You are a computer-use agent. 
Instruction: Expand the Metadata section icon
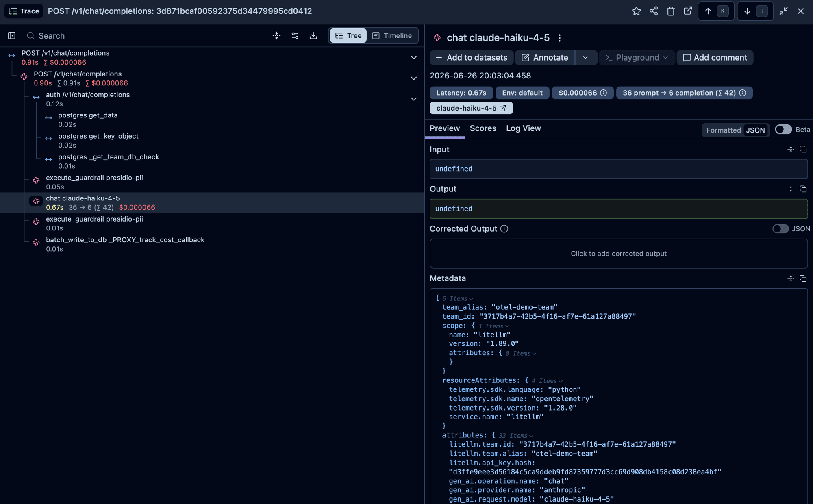click(x=791, y=278)
